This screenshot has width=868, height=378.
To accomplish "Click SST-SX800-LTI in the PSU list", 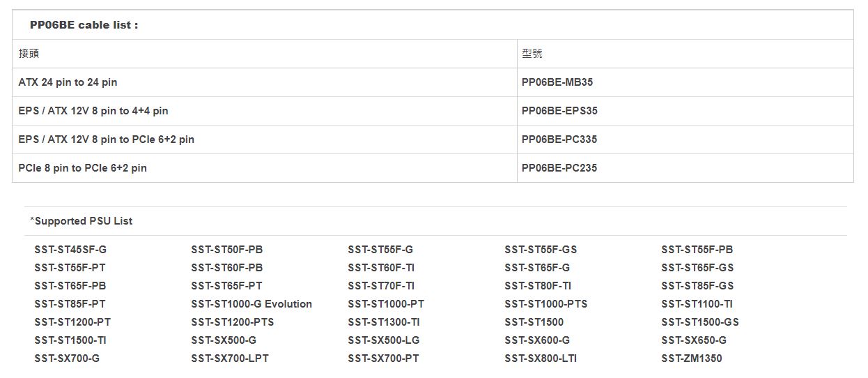I will (541, 358).
